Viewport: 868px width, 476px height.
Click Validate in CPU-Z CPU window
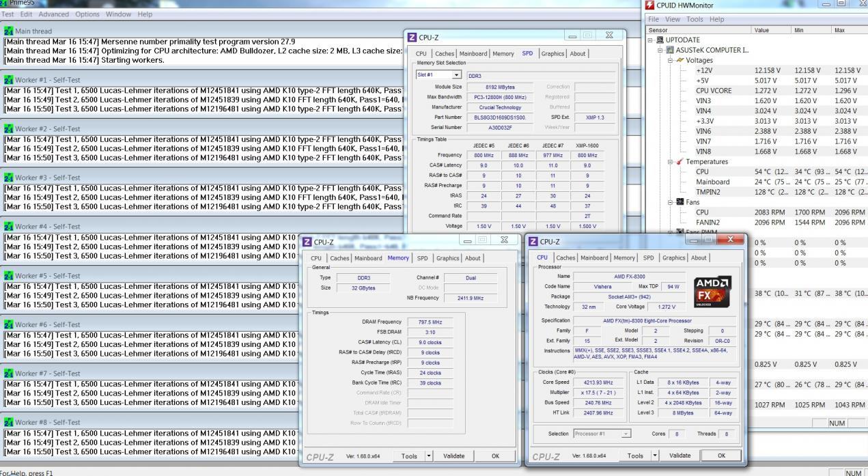[x=680, y=456]
